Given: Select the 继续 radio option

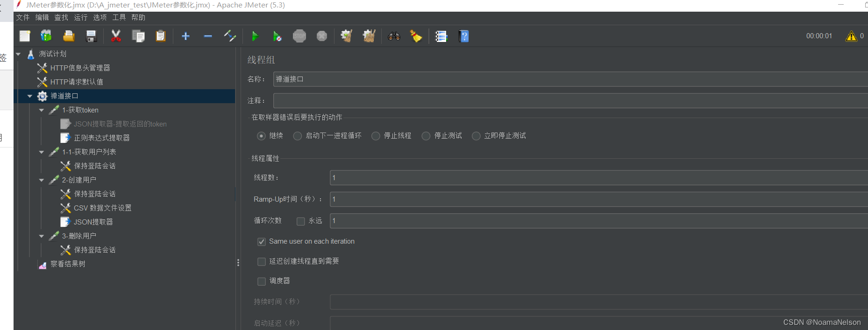Looking at the screenshot, I should point(262,136).
